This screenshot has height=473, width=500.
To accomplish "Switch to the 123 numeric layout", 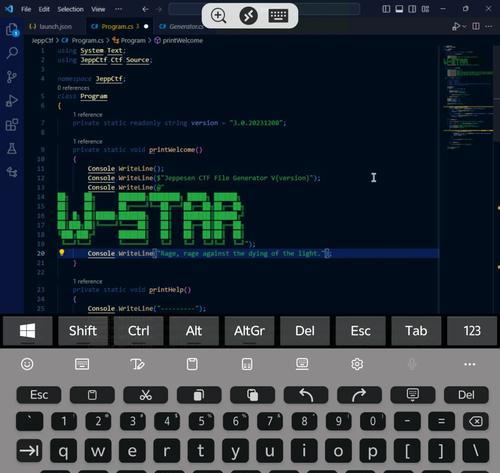I will coord(472,331).
